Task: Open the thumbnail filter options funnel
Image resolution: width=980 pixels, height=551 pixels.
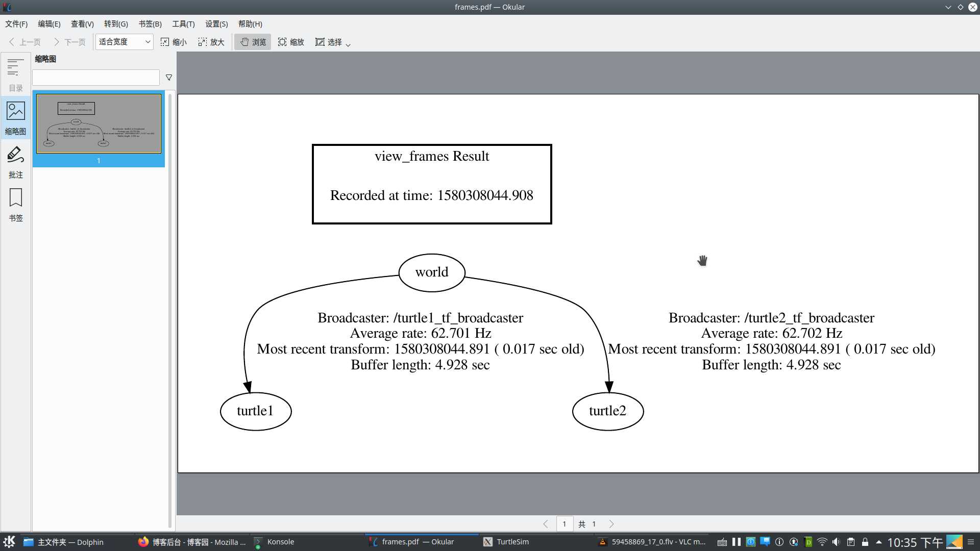Action: pyautogui.click(x=169, y=78)
